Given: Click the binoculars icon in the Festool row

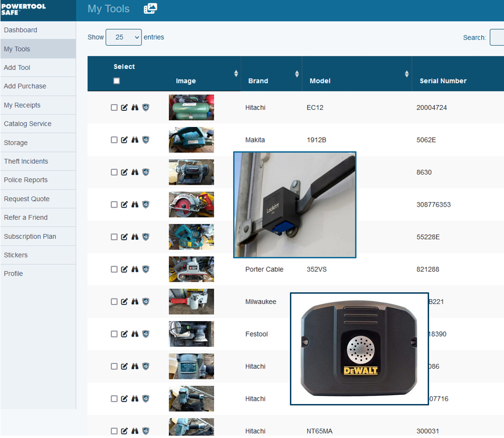Looking at the screenshot, I should (135, 334).
